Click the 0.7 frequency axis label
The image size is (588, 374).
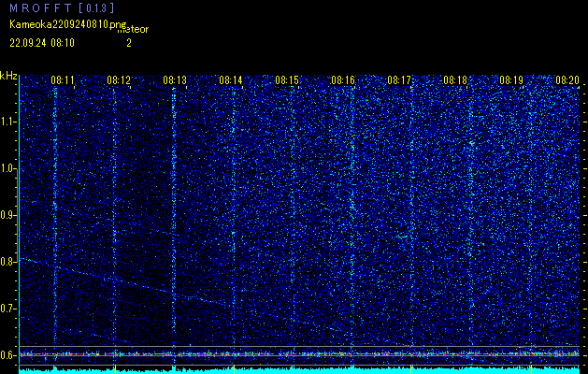click(x=8, y=309)
